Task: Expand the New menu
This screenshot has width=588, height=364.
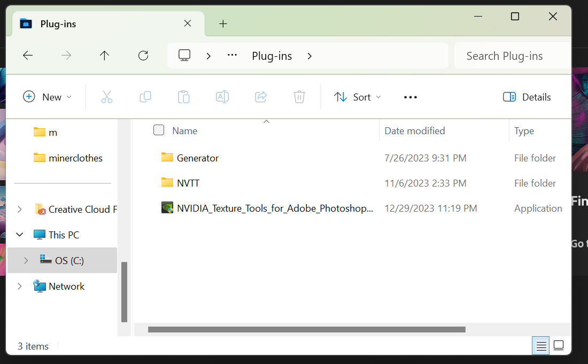Action: (x=48, y=97)
